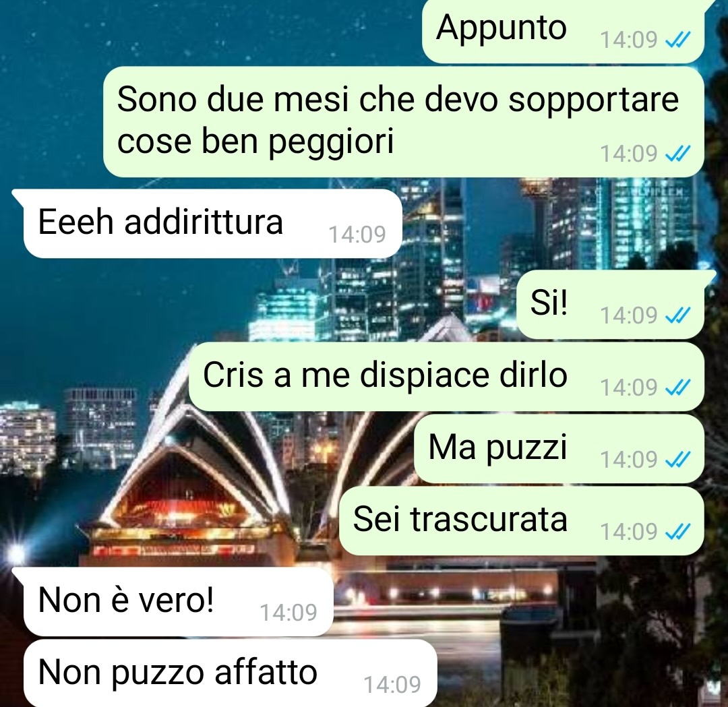
Task: Tap the timestamp on "Non puzzo affatto"
Action: coord(392,685)
